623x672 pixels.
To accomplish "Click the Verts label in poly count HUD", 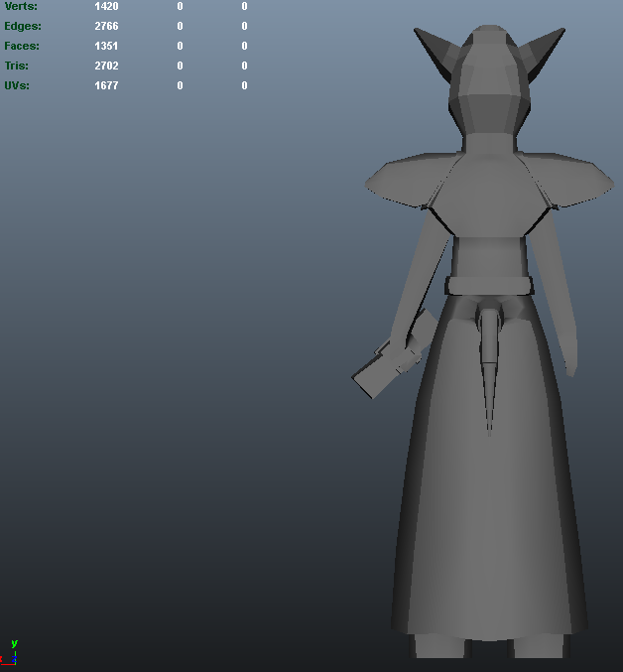I will tap(21, 6).
